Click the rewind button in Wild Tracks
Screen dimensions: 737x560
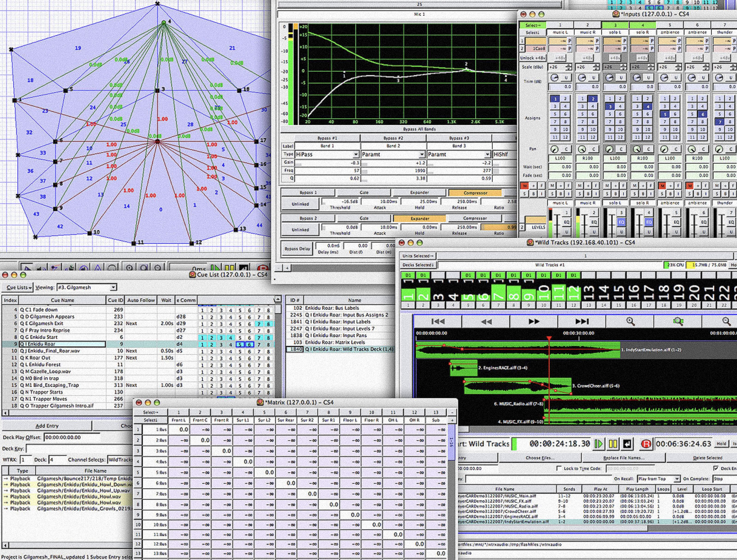tap(486, 321)
